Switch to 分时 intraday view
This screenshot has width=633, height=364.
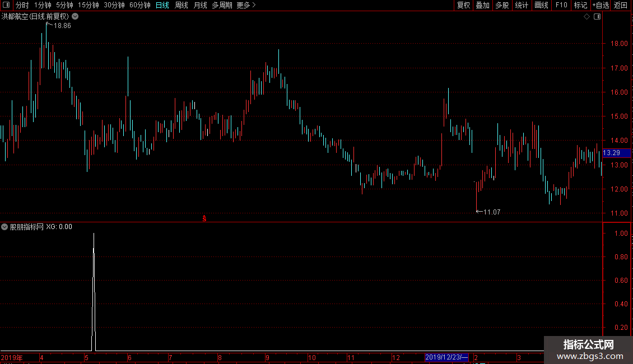point(22,5)
